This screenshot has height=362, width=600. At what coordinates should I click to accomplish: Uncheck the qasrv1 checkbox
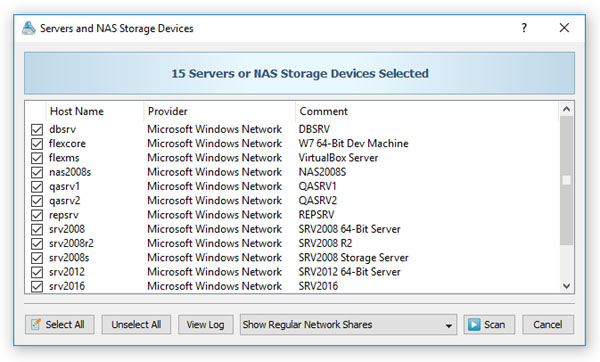click(37, 186)
